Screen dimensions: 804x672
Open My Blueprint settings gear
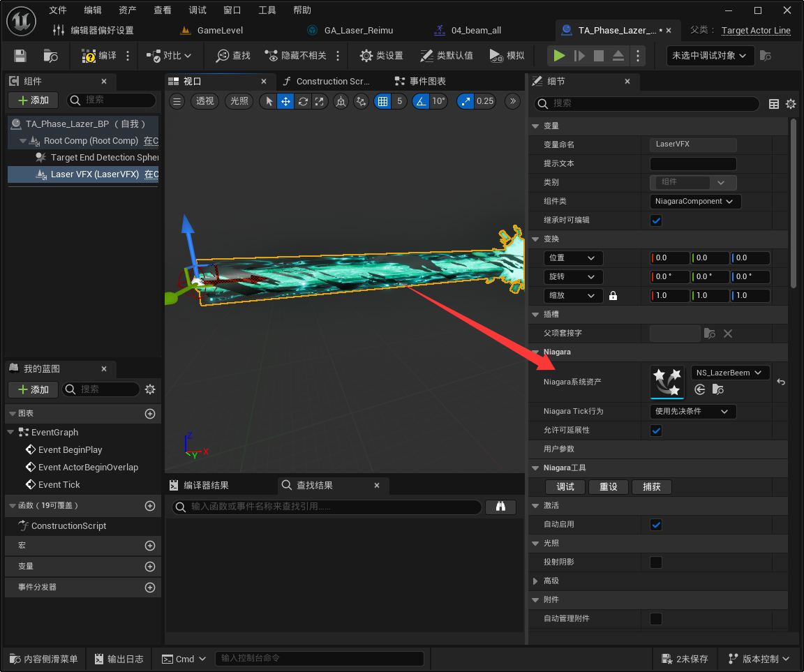click(x=150, y=389)
